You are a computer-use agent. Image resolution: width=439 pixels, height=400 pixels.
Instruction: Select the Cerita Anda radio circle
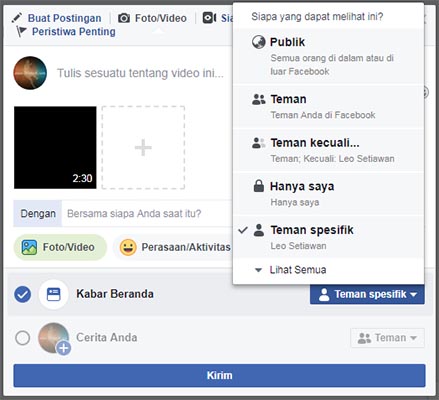(x=23, y=338)
